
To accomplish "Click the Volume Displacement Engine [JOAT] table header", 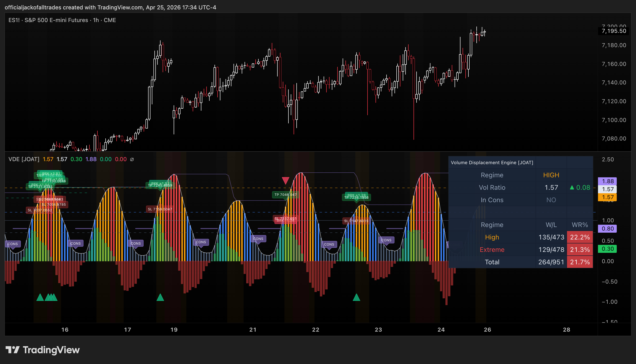I will click(x=492, y=163).
